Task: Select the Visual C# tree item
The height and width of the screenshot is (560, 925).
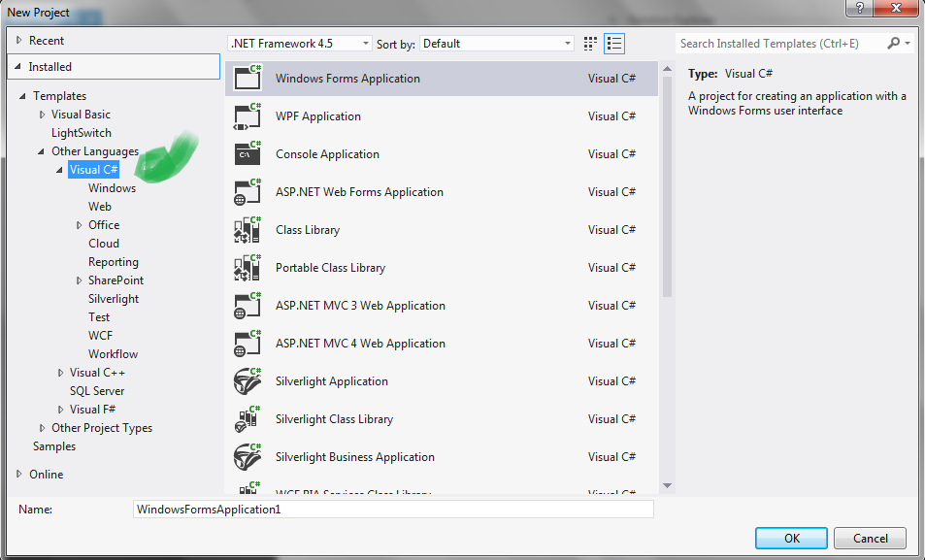Action: click(94, 169)
